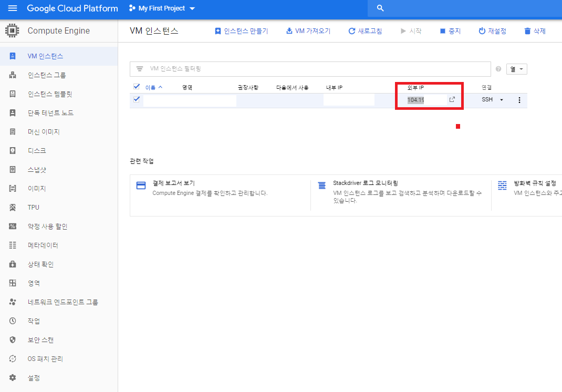Image resolution: width=562 pixels, height=392 pixels.
Task: Click the 104.19 external IP text
Action: tap(416, 100)
